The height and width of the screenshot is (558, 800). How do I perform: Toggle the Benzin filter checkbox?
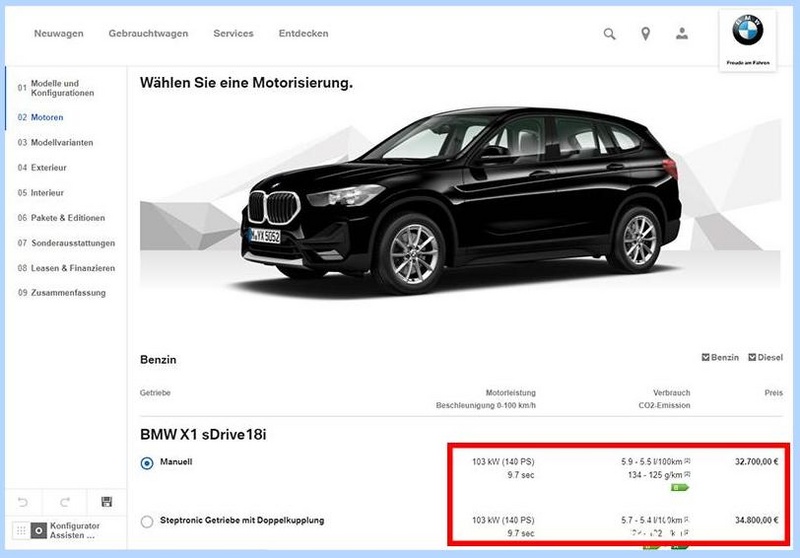[x=706, y=358]
